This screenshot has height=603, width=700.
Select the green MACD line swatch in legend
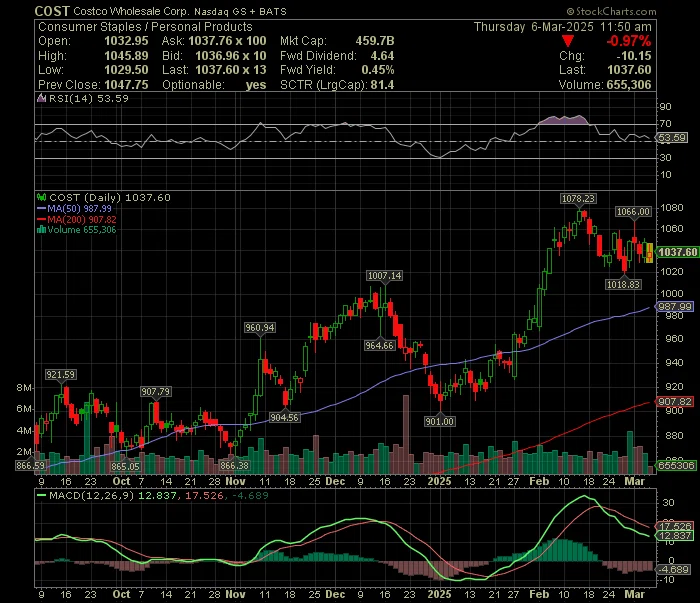click(x=42, y=495)
